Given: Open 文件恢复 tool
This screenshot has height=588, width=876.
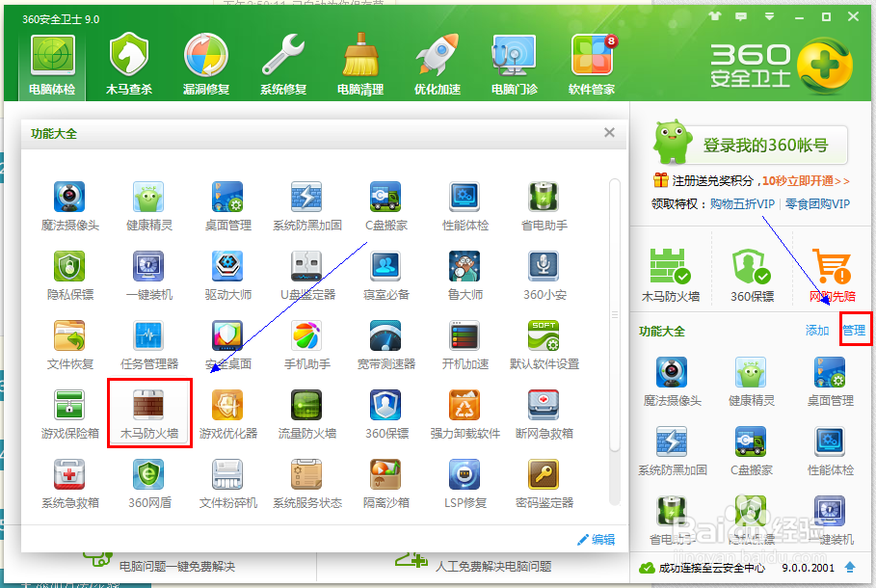Looking at the screenshot, I should click(x=69, y=345).
